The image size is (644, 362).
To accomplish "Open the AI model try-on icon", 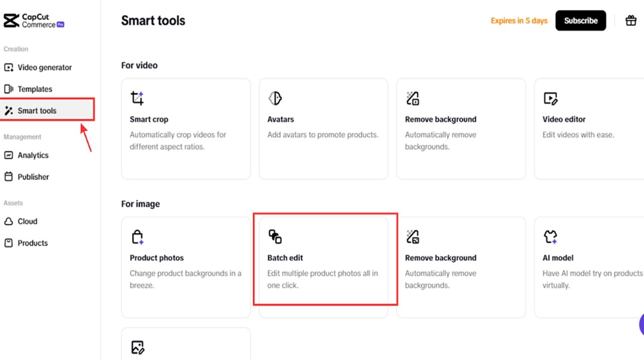I will click(550, 236).
